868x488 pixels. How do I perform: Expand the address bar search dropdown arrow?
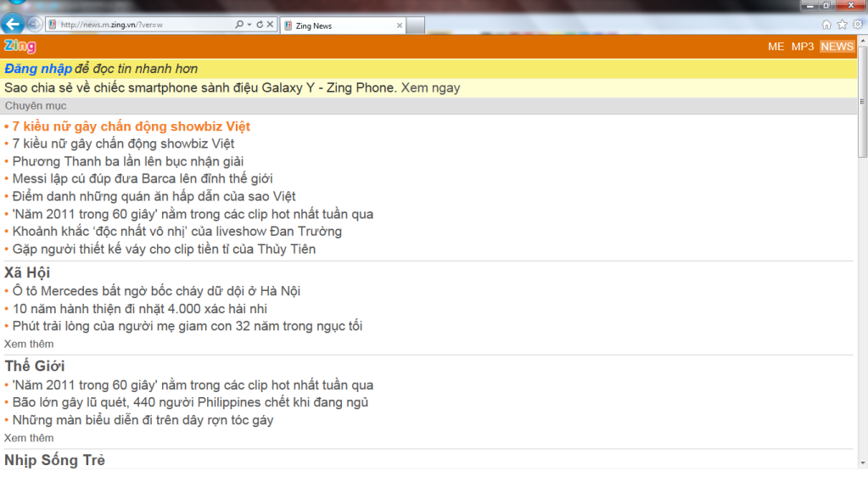click(x=249, y=25)
